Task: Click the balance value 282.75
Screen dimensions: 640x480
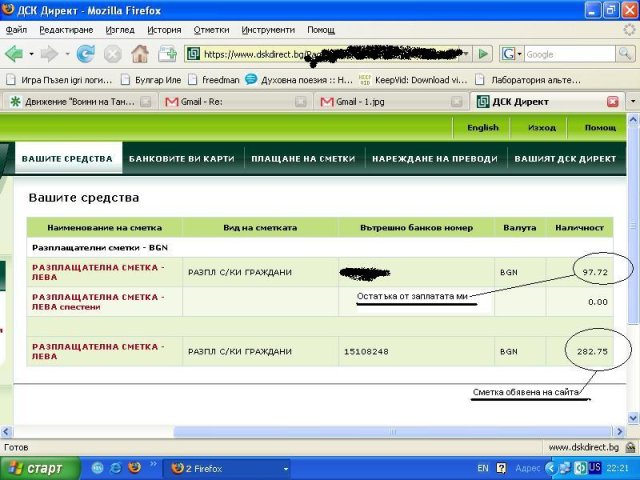Action: tap(592, 351)
